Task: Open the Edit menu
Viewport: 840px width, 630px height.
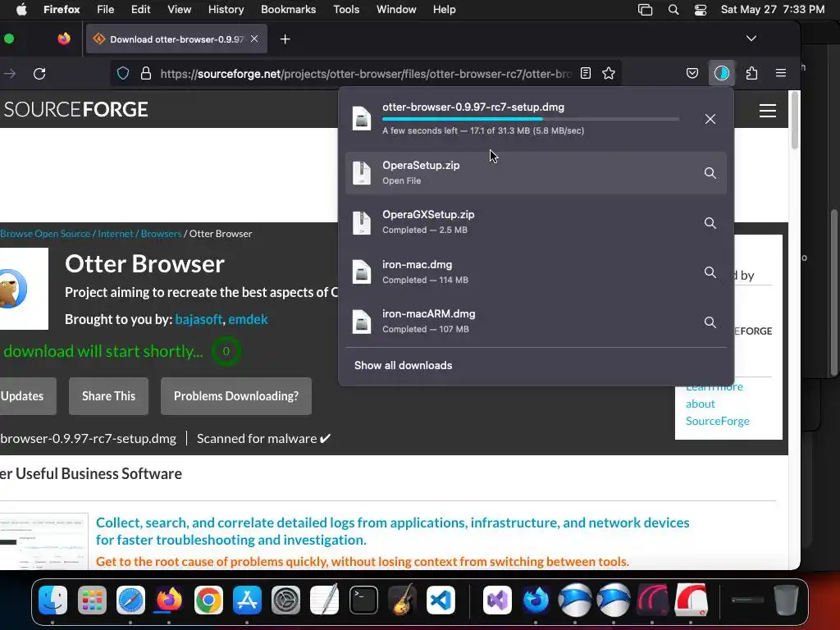Action: [x=140, y=10]
